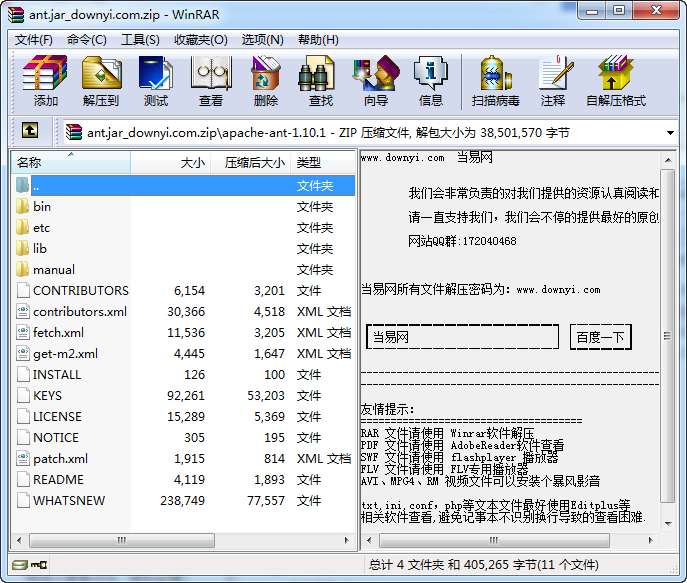Open the View (查看) toolbar icon

(211, 81)
